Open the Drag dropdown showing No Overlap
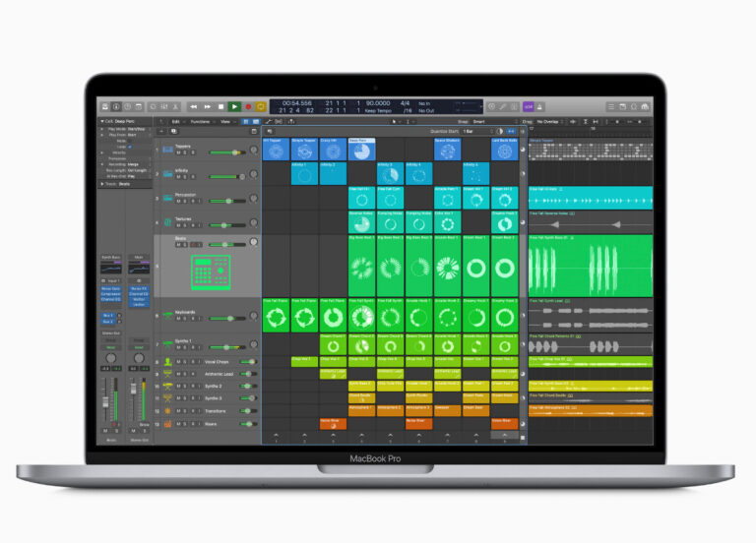 click(551, 121)
